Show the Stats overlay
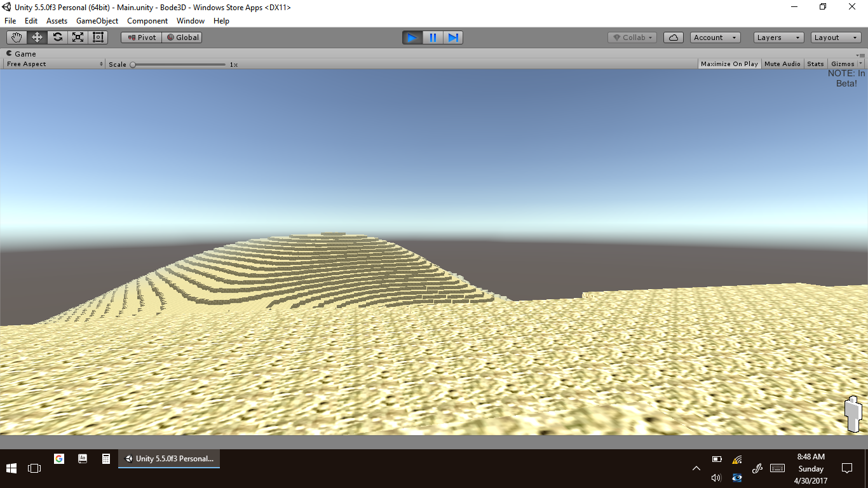Image resolution: width=868 pixels, height=488 pixels. click(x=815, y=64)
